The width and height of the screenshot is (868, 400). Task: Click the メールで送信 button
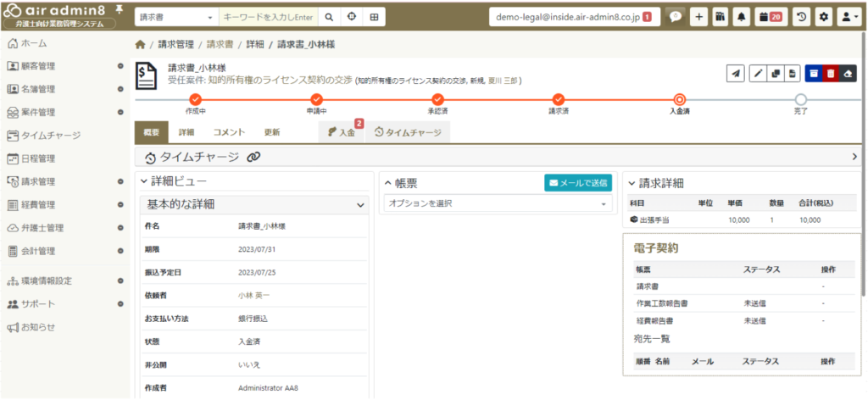click(x=578, y=182)
